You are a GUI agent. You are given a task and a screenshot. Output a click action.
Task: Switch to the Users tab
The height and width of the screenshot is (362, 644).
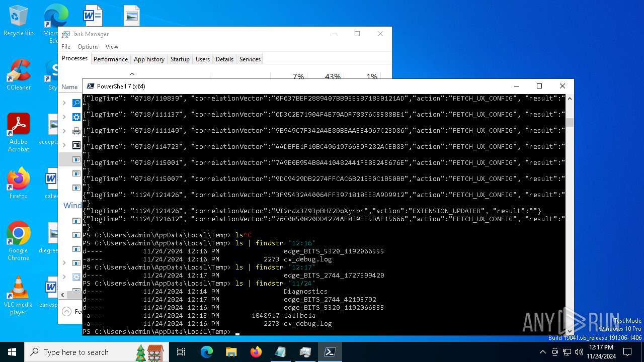point(203,59)
